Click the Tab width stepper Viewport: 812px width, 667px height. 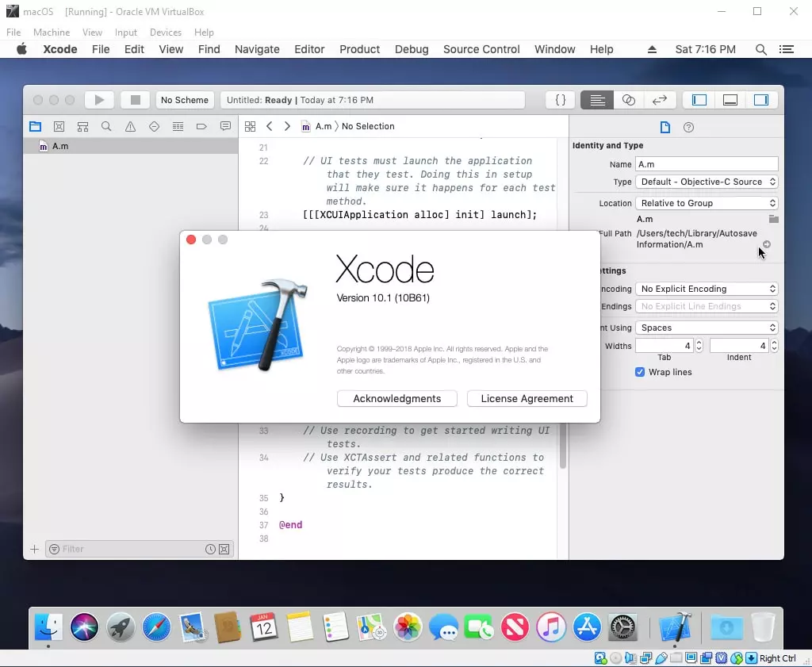[699, 346]
